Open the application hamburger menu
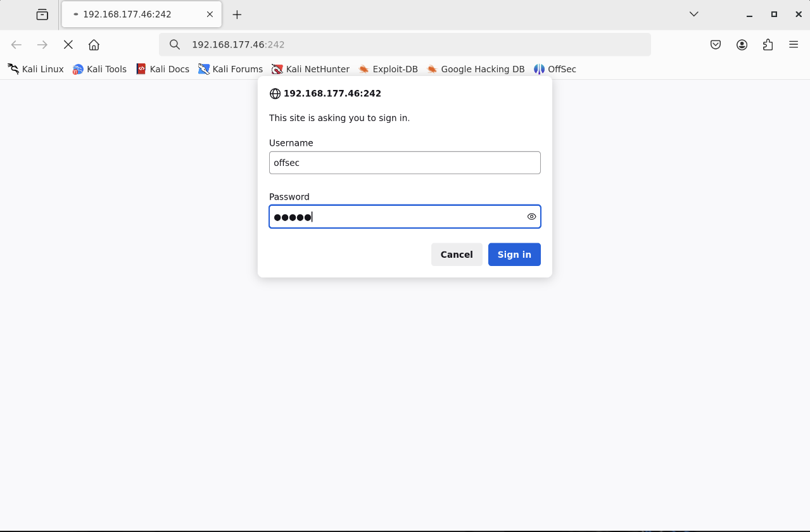Image resolution: width=810 pixels, height=532 pixels. tap(794, 44)
